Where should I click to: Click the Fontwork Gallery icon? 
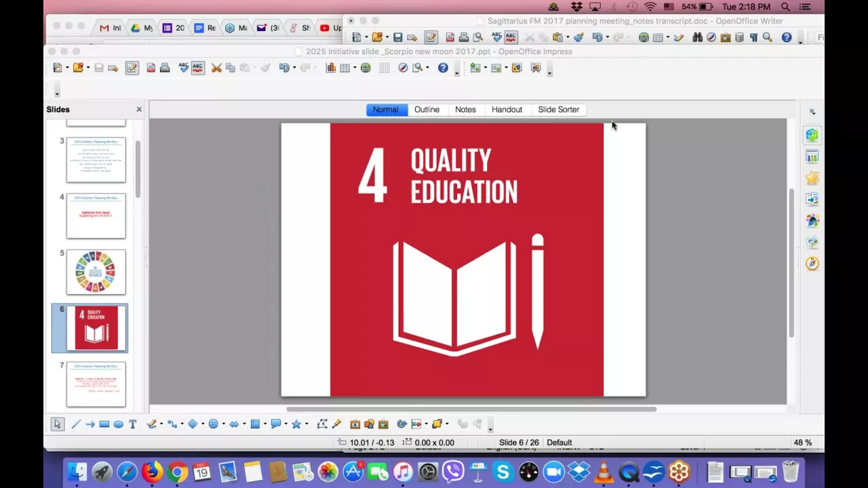tap(355, 424)
